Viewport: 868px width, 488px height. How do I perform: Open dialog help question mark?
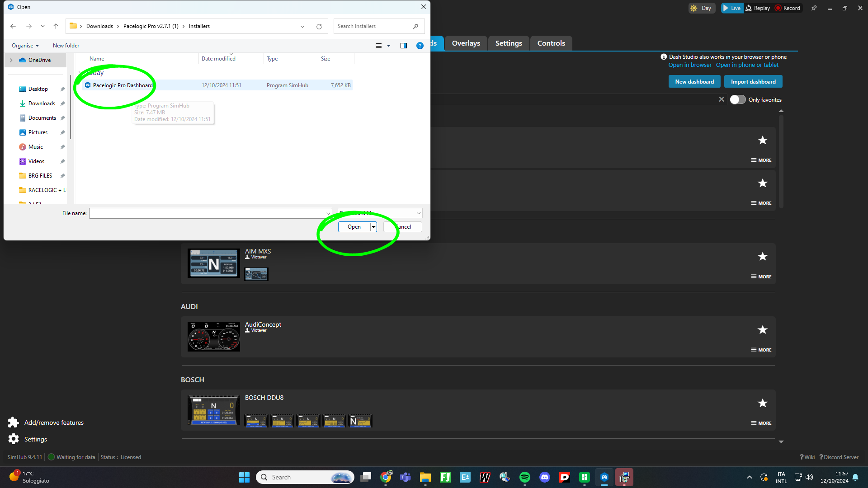pyautogui.click(x=420, y=46)
